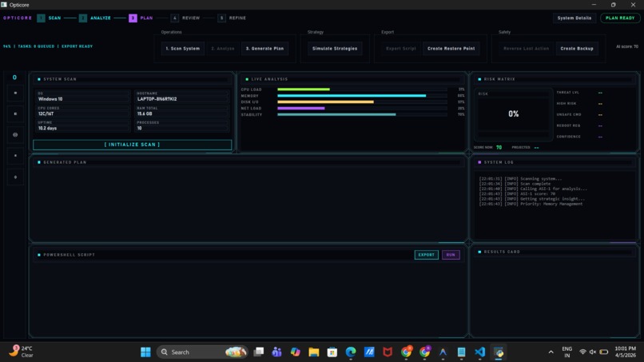644x362 pixels.
Task: Click the hostname LAPTOP-8N6RTKI2
Action: coord(157,99)
